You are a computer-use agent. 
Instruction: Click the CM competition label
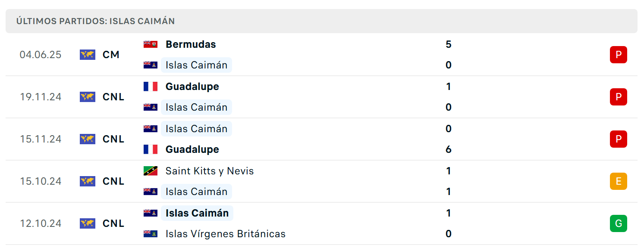pyautogui.click(x=111, y=55)
